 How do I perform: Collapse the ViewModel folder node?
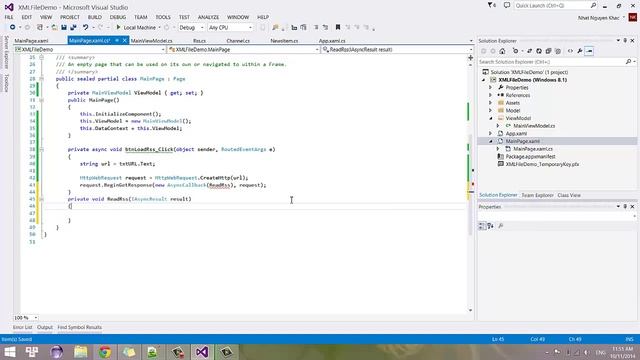pyautogui.click(x=491, y=118)
